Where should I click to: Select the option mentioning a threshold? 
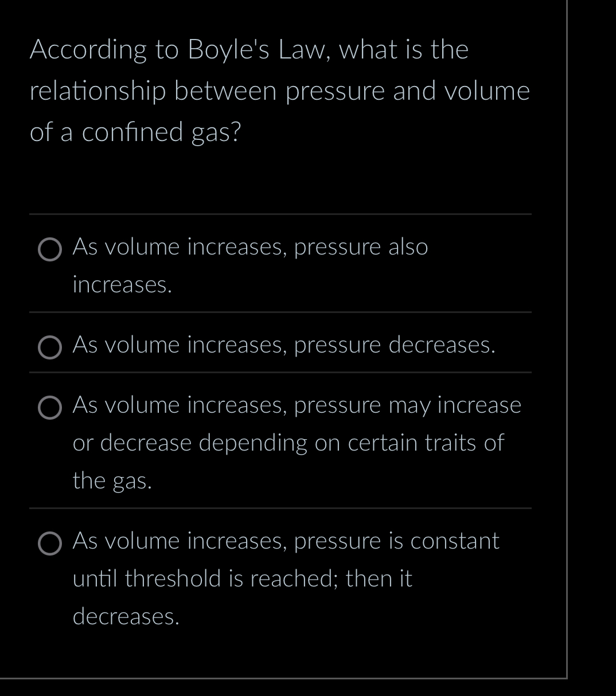point(285,578)
